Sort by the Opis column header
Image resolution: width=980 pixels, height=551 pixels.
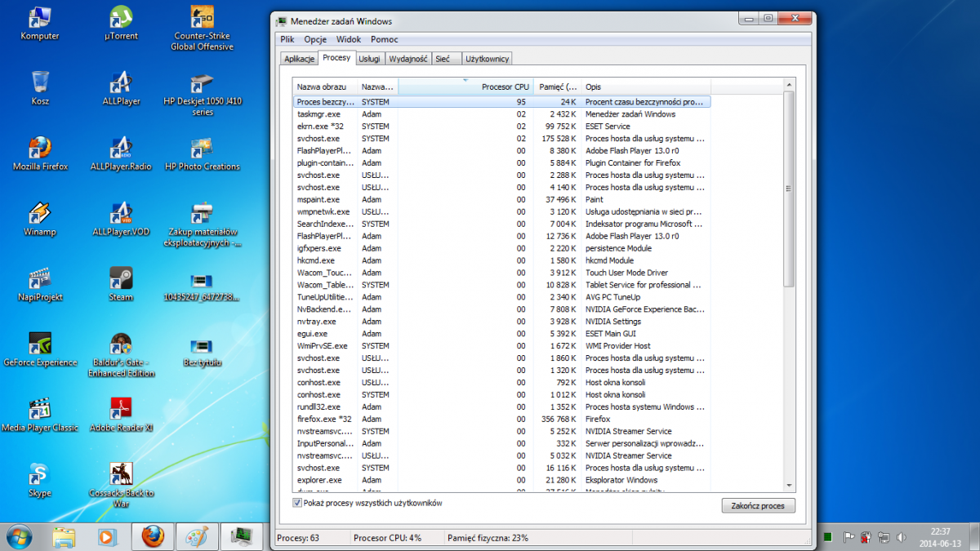[645, 87]
